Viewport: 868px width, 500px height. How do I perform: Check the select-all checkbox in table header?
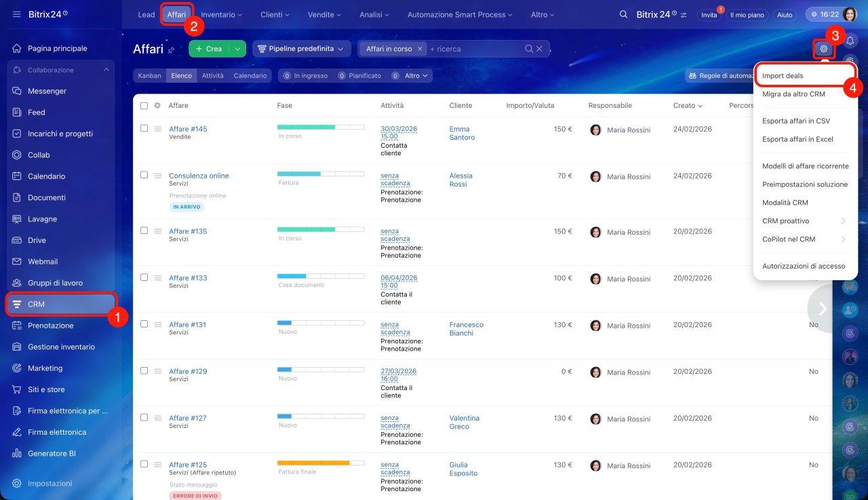pyautogui.click(x=144, y=106)
